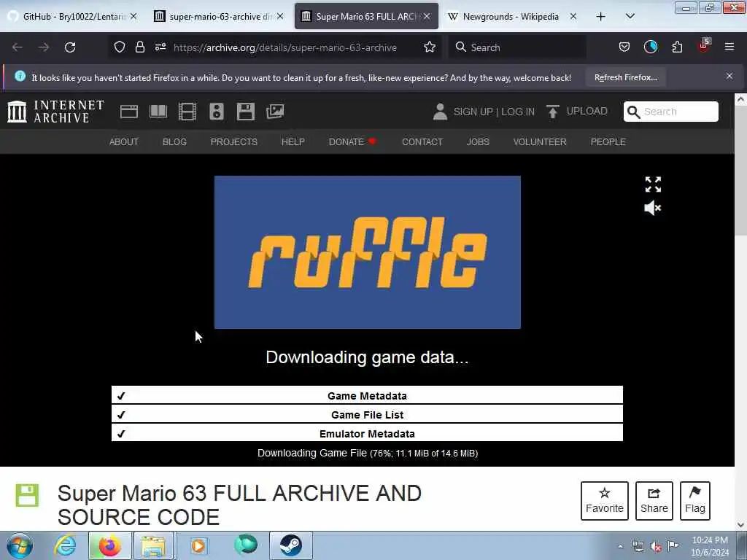Viewport: 747px width, 560px height.
Task: Open the Audio speaker icon
Action: click(x=216, y=112)
